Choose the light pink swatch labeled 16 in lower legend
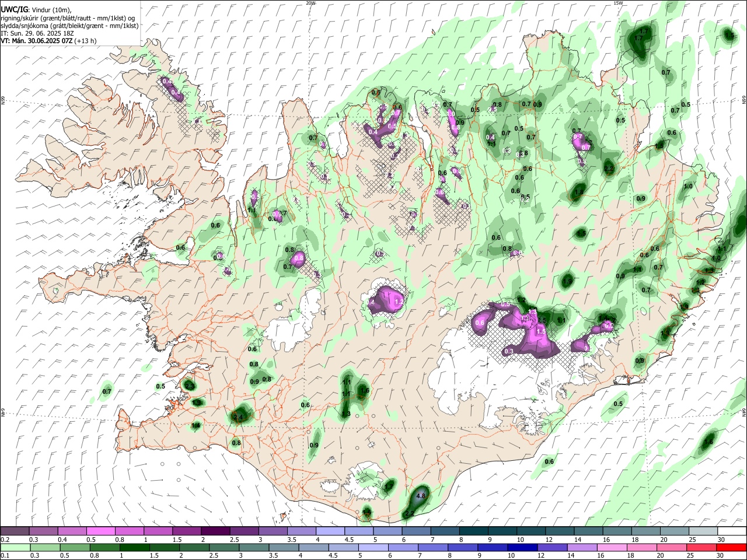Image resolution: width=747 pixels, height=560 pixels. pos(612,548)
